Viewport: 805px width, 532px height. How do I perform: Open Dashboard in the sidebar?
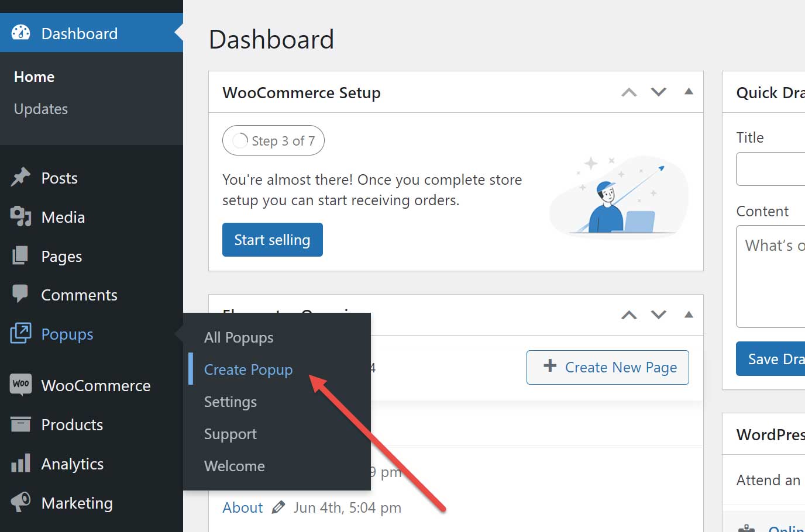tap(91, 33)
